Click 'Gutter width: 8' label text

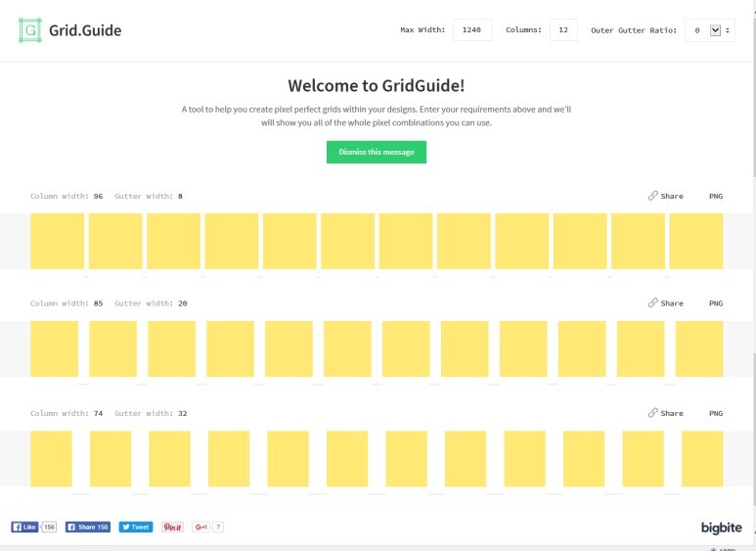click(149, 196)
